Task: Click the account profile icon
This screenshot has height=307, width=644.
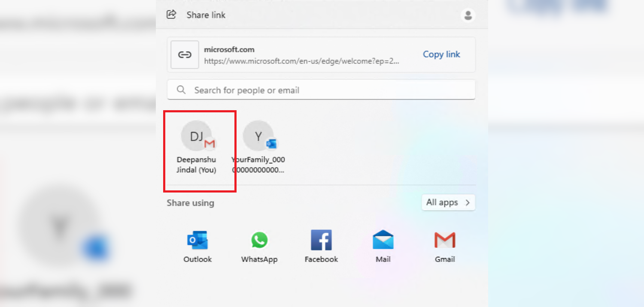Action: 468,15
